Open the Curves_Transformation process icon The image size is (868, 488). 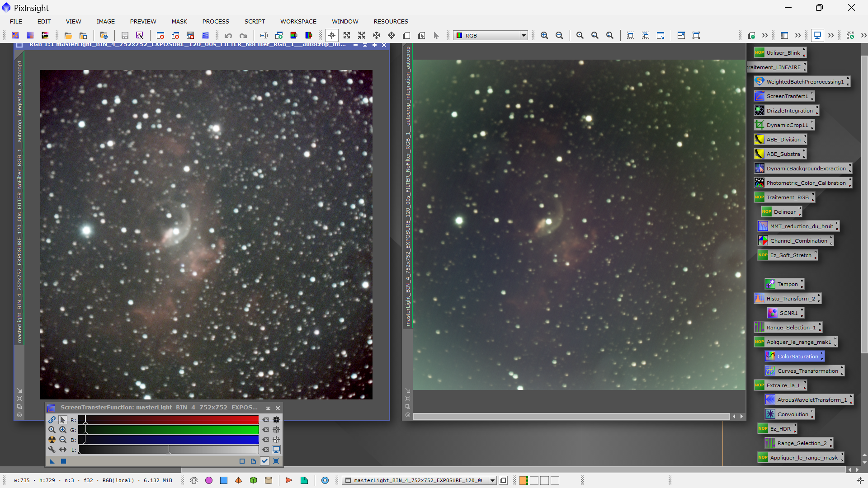click(804, 371)
